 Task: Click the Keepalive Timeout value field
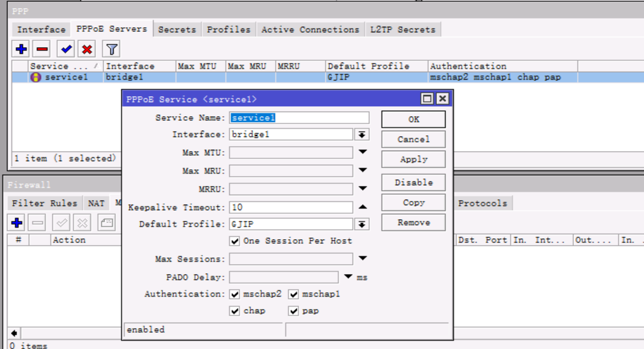291,207
